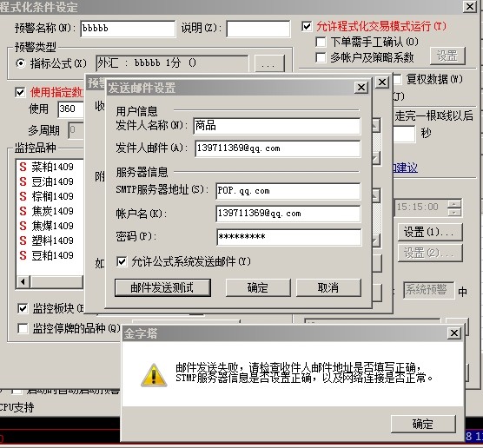Close the 金字塔 message box
The height and width of the screenshot is (448, 483).
[x=454, y=333]
